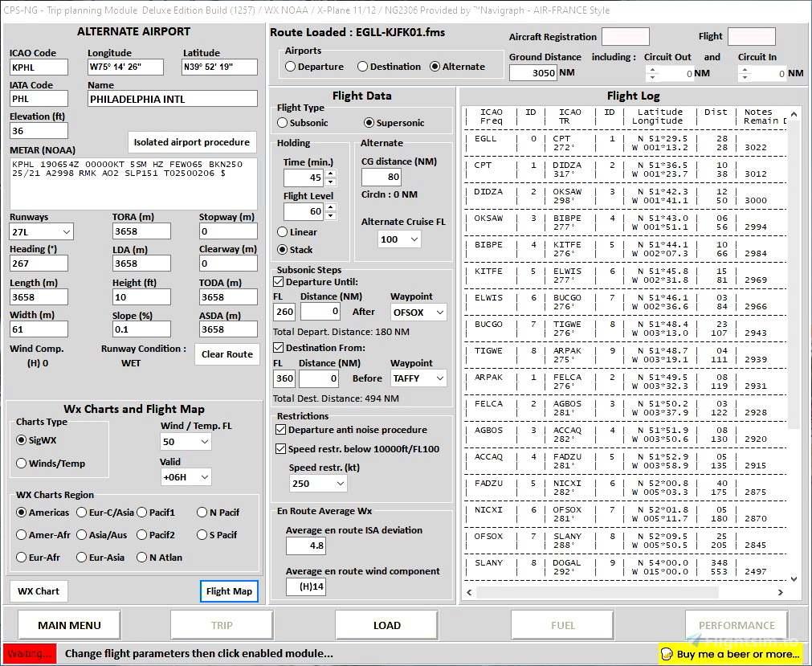Click the Clear Route button
Screen dimensions: 812x666
click(x=226, y=354)
